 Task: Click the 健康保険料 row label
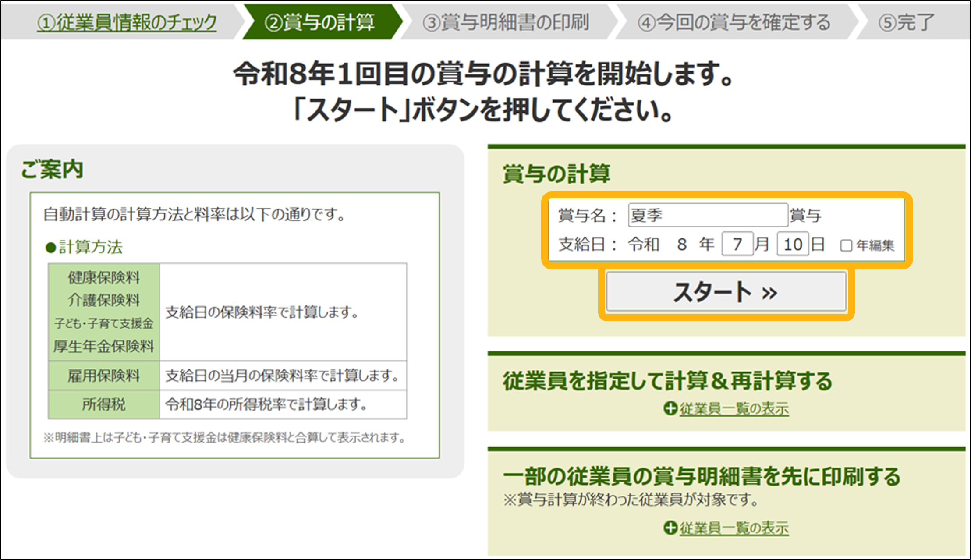[x=104, y=277]
